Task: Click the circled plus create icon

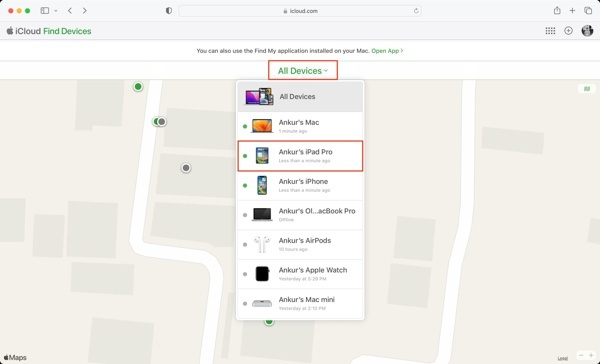Action: point(569,31)
